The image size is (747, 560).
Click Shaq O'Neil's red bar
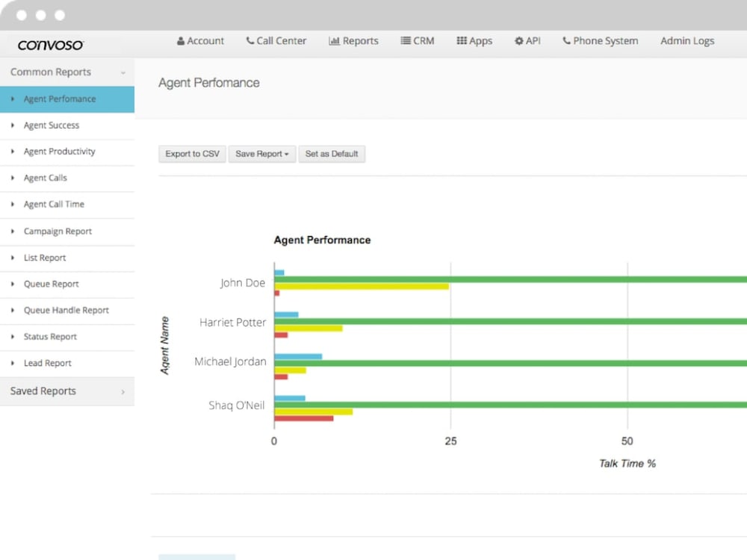[304, 419]
